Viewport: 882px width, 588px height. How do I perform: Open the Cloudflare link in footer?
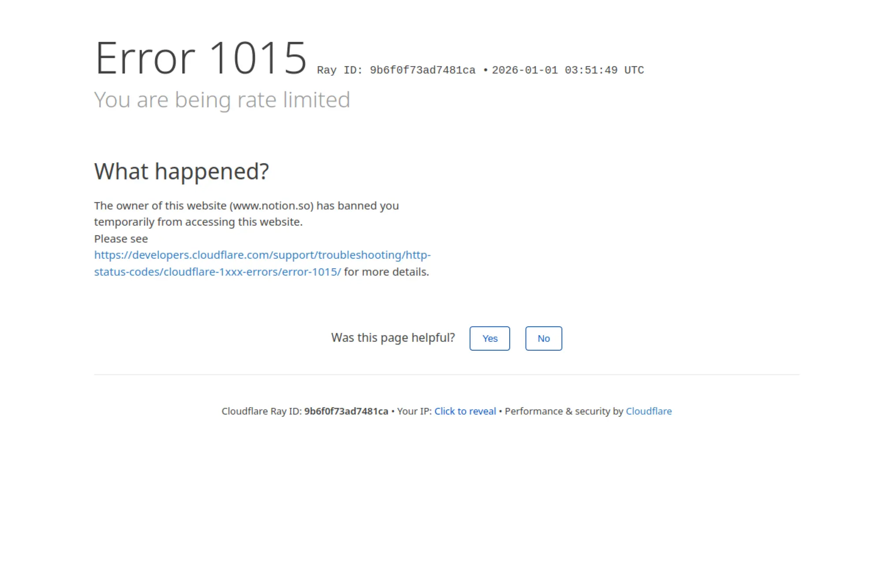pyautogui.click(x=648, y=411)
